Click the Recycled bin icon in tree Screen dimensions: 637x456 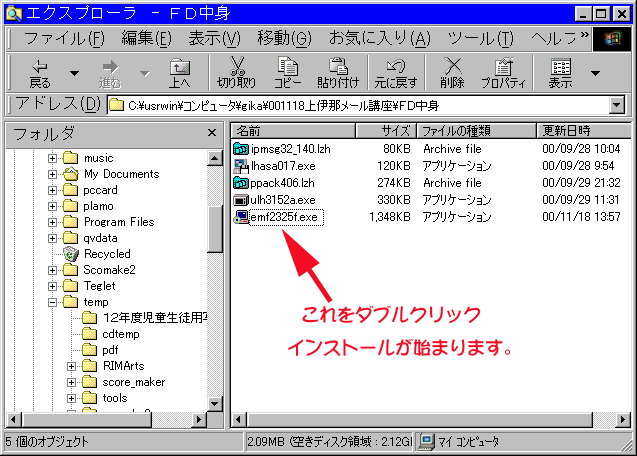[71, 254]
